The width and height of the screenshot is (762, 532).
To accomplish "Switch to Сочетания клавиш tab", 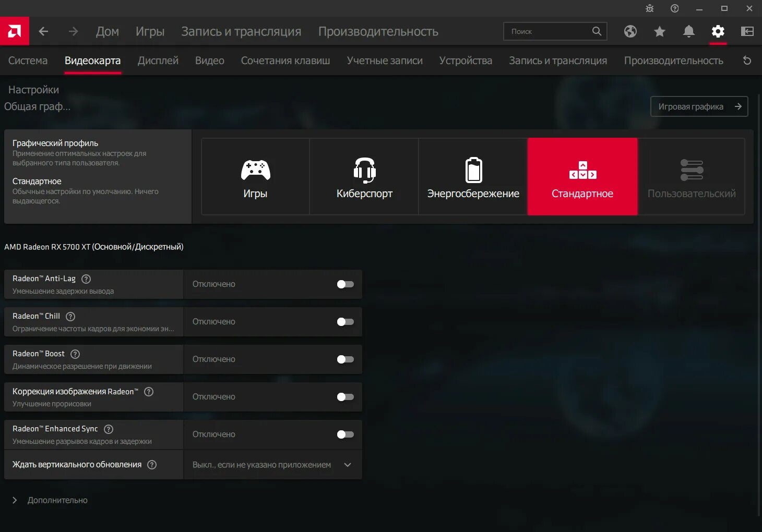I will 285,61.
